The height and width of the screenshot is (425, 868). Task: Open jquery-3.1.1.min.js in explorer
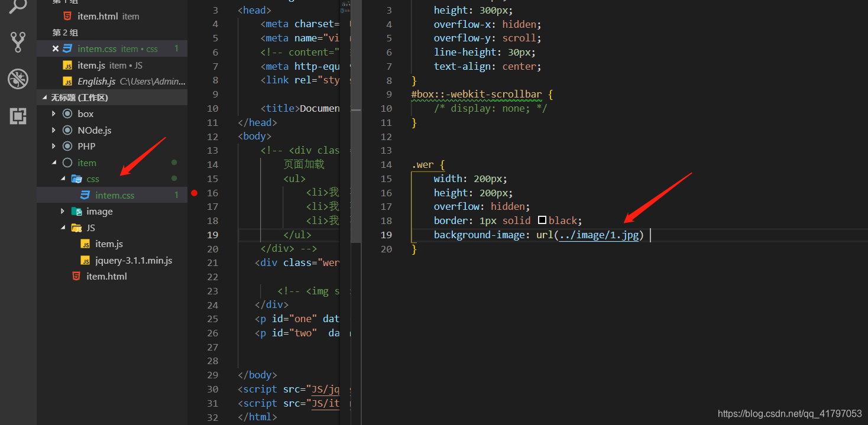click(x=112, y=260)
